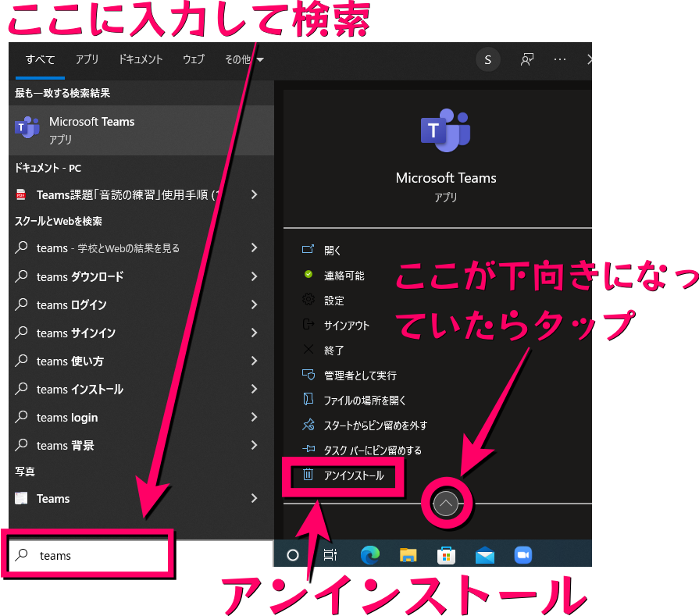Switch to the ウェブ tab

click(194, 59)
